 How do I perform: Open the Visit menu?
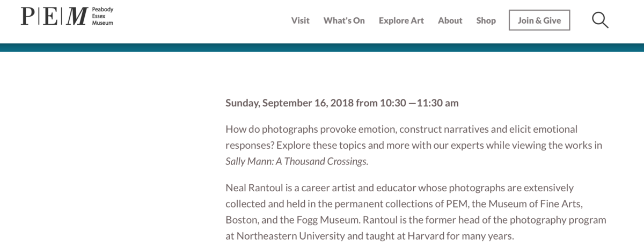301,20
